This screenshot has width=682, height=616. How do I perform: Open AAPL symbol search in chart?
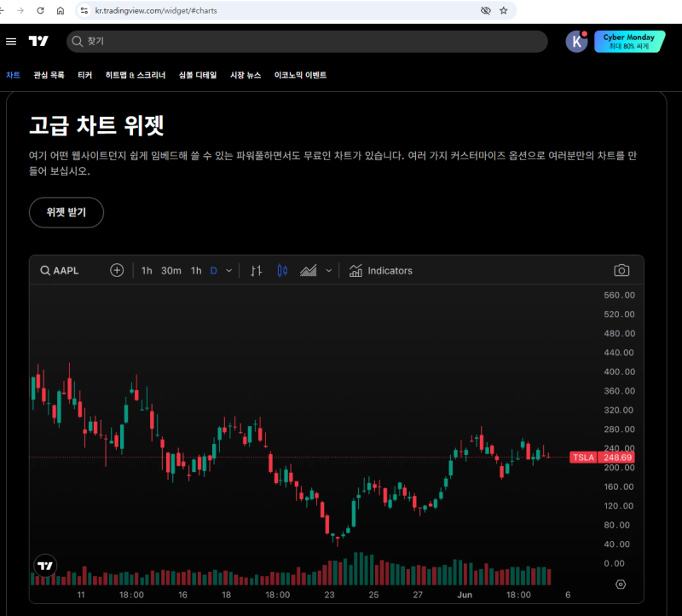pos(60,270)
